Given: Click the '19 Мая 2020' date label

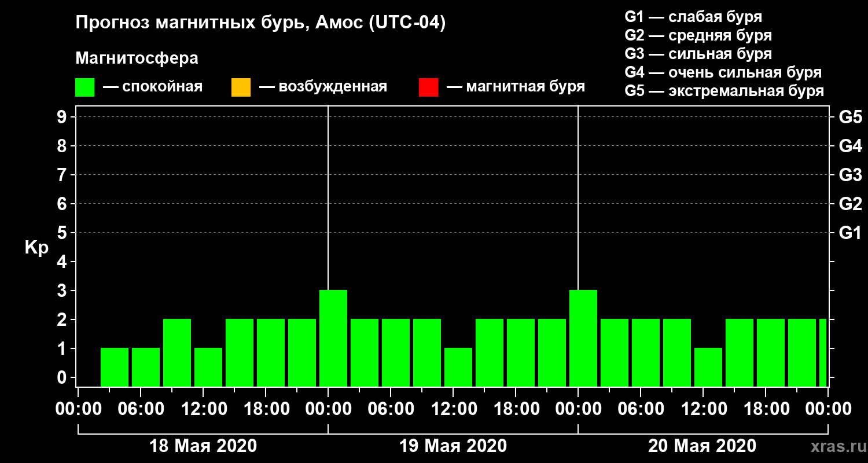Looking at the screenshot, I should [453, 446].
